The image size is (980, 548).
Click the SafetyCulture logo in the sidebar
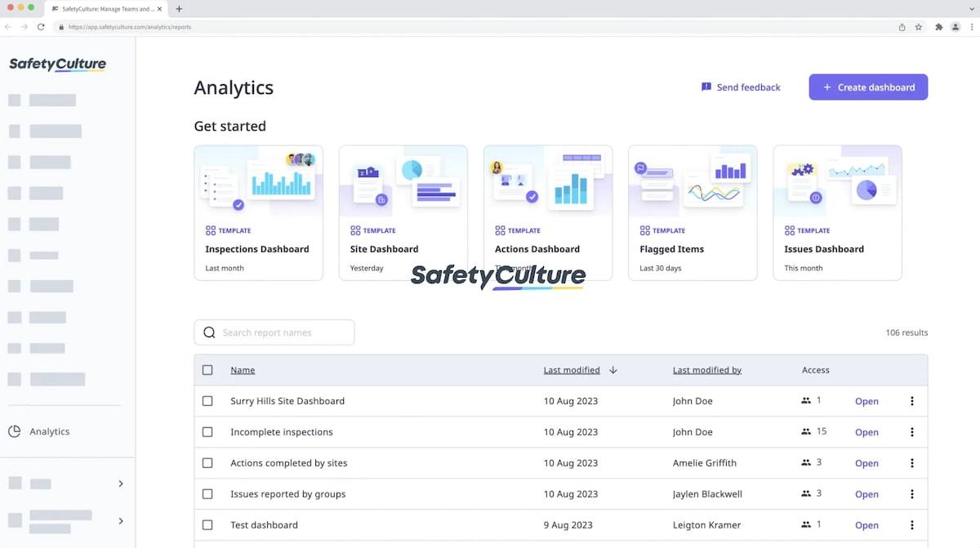pyautogui.click(x=57, y=65)
